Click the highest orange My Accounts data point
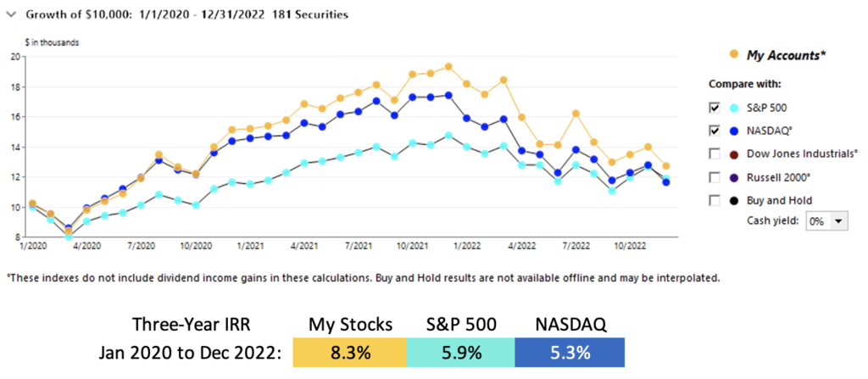868x379 pixels. [x=448, y=66]
